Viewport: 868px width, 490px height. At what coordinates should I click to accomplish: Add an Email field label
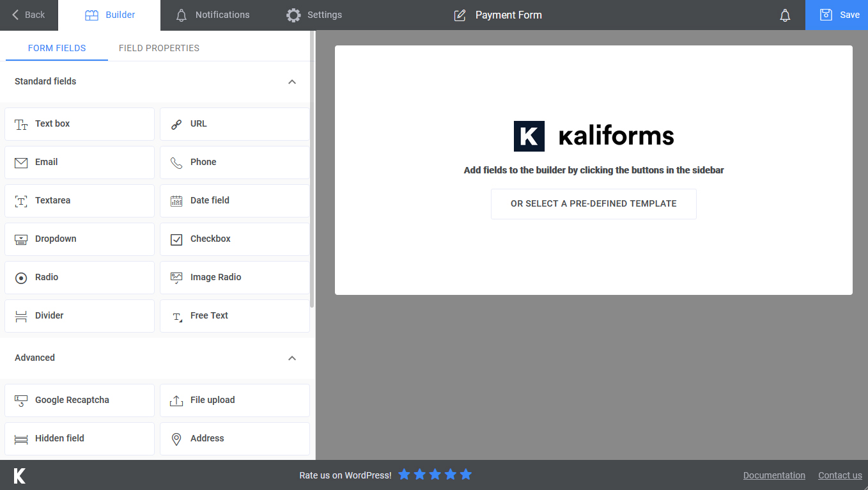pos(47,162)
